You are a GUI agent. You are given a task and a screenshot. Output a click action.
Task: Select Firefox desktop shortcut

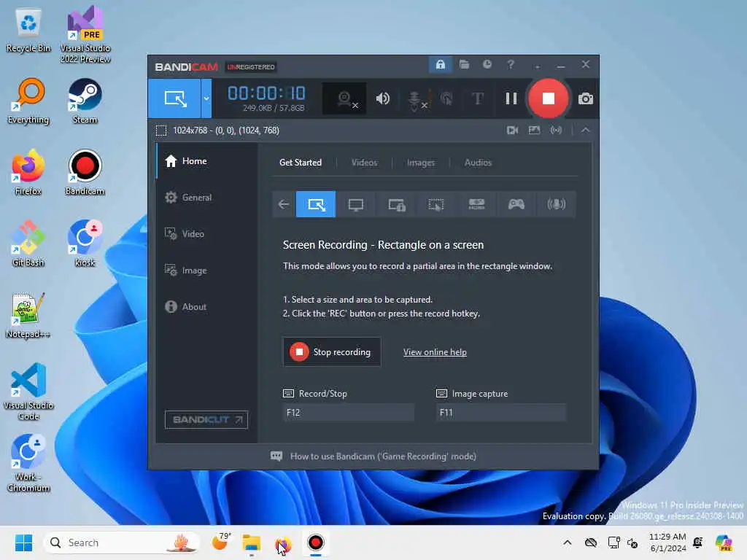(x=28, y=172)
